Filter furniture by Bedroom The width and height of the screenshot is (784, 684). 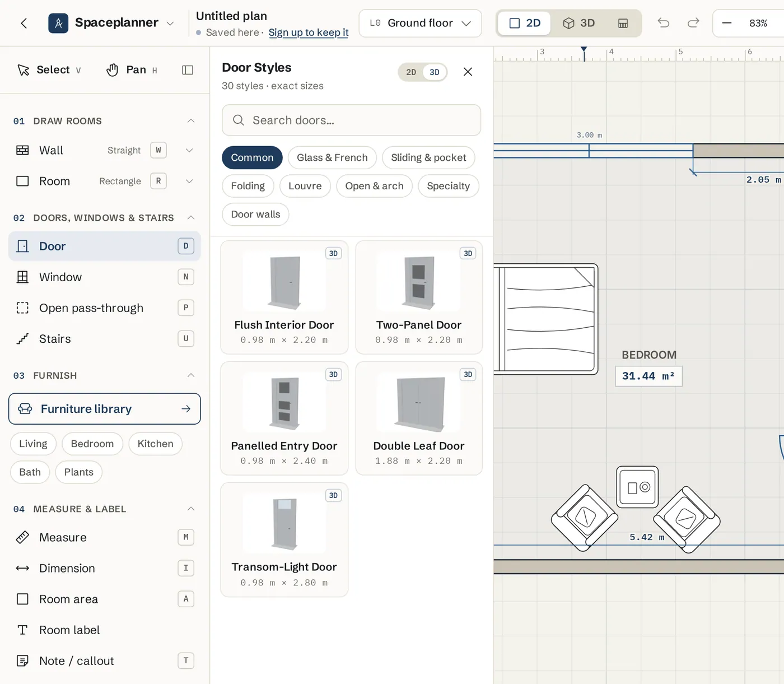click(92, 444)
